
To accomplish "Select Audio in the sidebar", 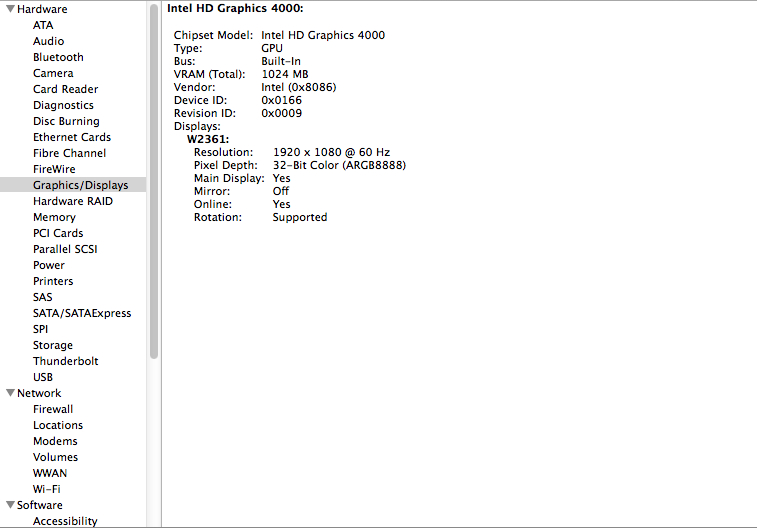I will 48,41.
